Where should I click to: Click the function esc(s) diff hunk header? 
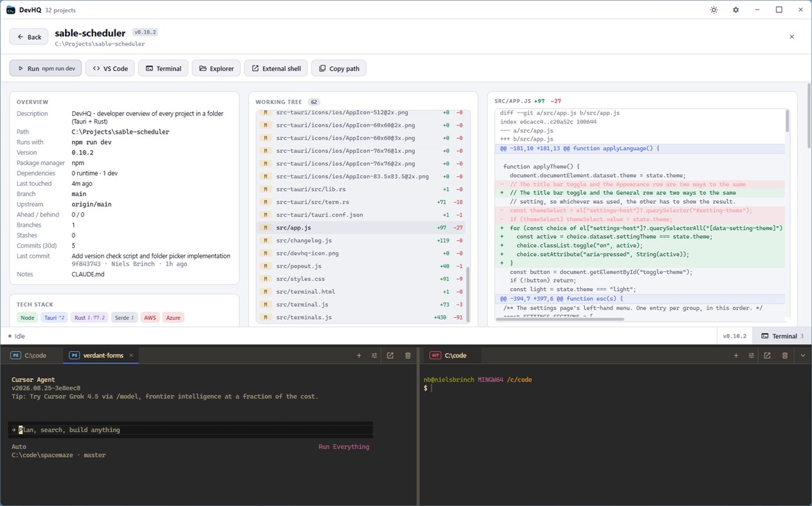[640, 299]
